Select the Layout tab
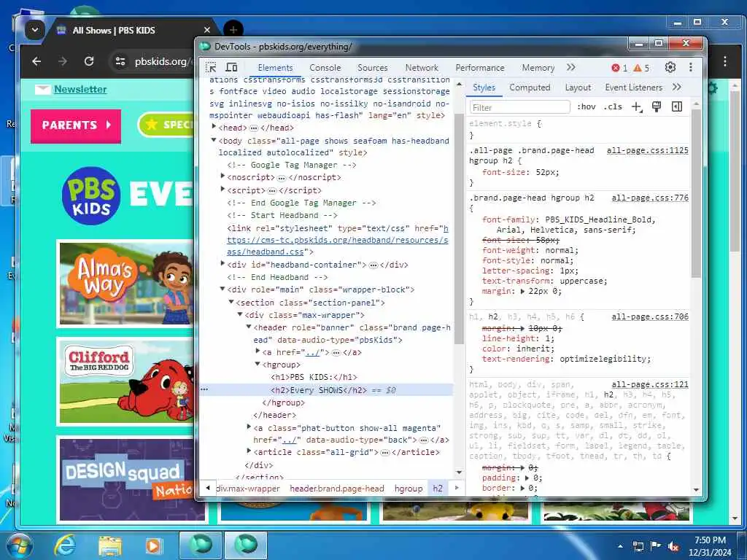Viewport: 747px width, 560px height. (x=578, y=87)
